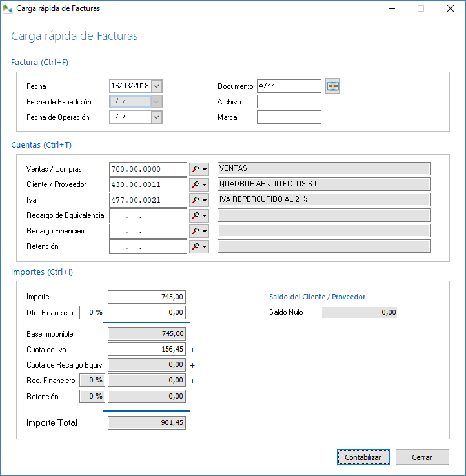Open the Iva account search icon

point(196,200)
